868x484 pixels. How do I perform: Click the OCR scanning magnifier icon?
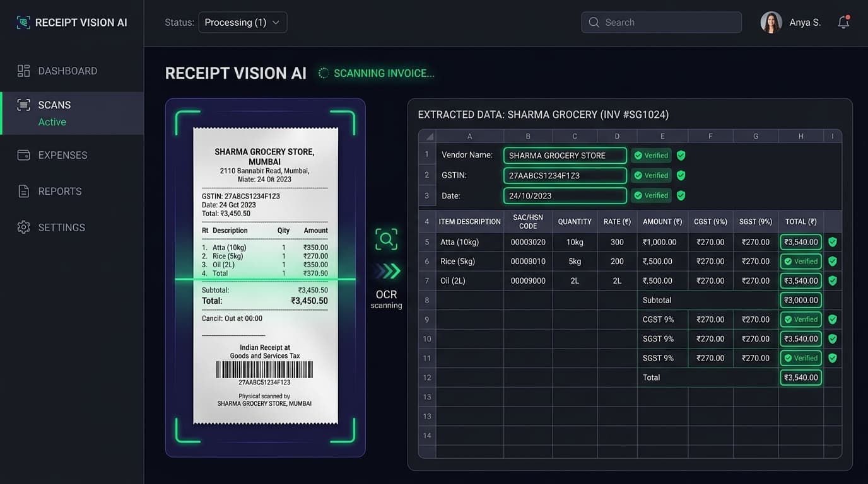click(x=386, y=239)
